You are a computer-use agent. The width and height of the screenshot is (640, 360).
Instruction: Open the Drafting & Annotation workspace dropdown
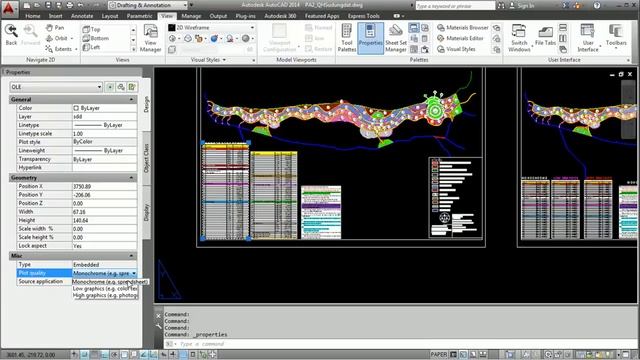tap(148, 5)
